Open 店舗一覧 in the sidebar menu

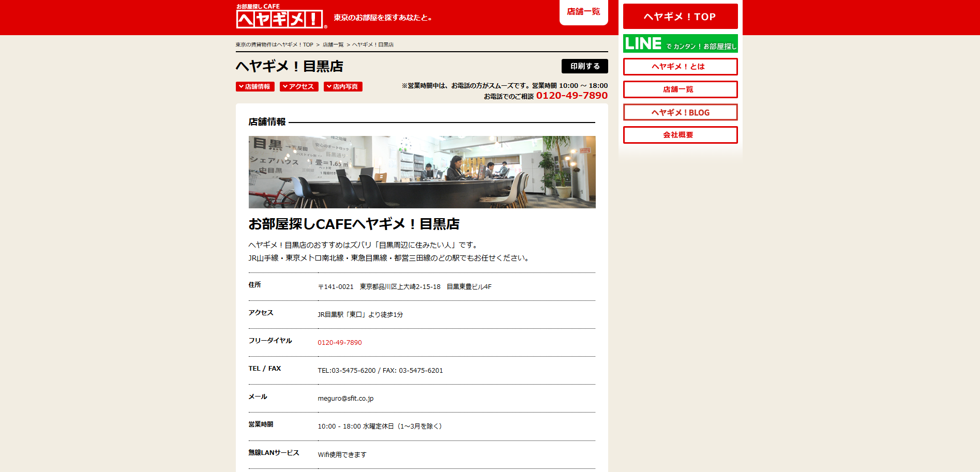tap(680, 89)
